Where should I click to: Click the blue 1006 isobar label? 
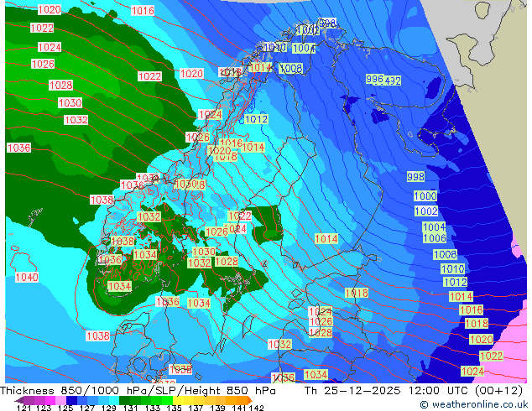[x=435, y=237]
